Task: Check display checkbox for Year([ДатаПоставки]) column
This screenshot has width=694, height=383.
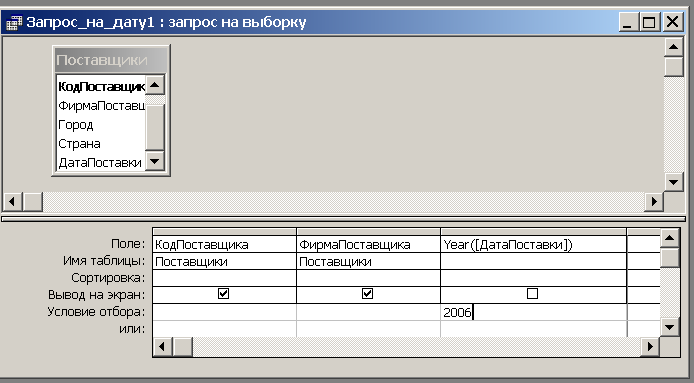Action: [532, 294]
